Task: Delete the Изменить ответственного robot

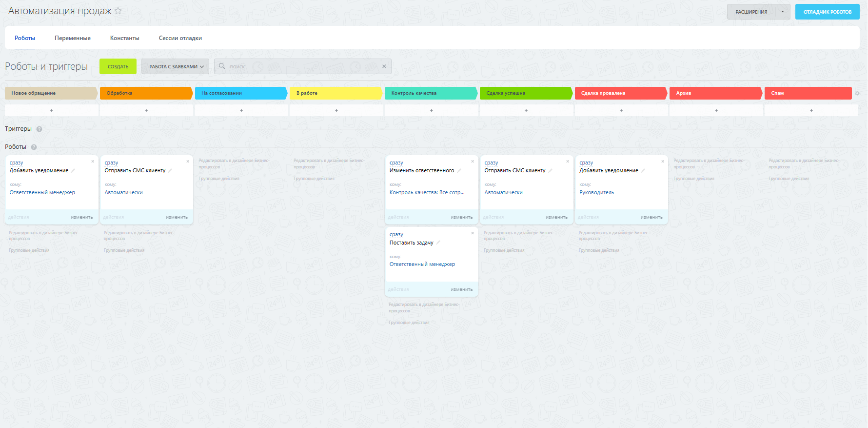Action: click(x=472, y=162)
